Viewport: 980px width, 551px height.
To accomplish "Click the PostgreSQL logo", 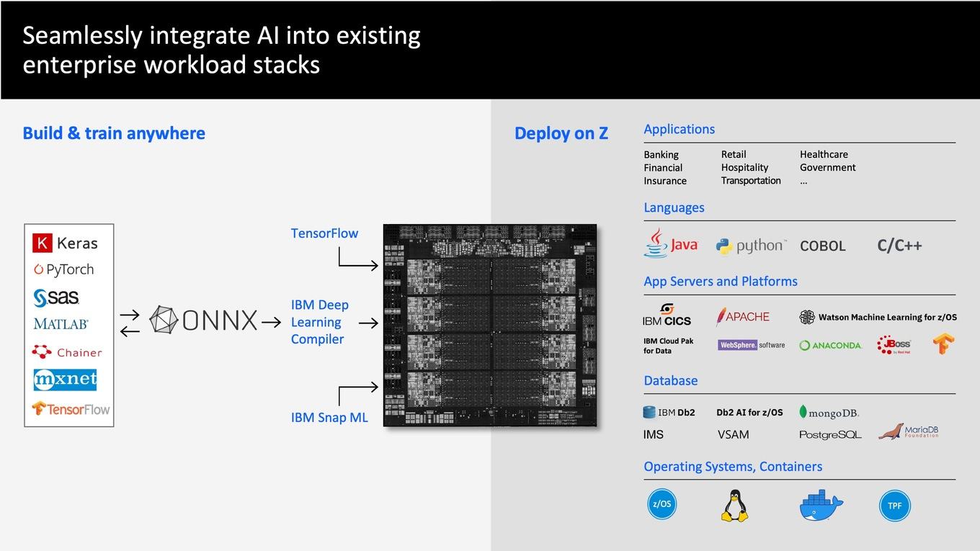I will 830,435.
